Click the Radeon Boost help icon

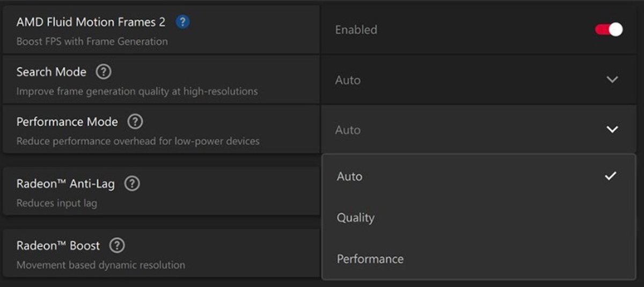click(117, 246)
